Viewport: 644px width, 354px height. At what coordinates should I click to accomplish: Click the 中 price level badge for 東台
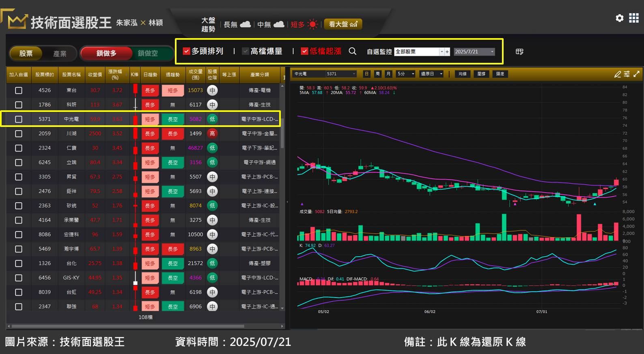coord(212,90)
